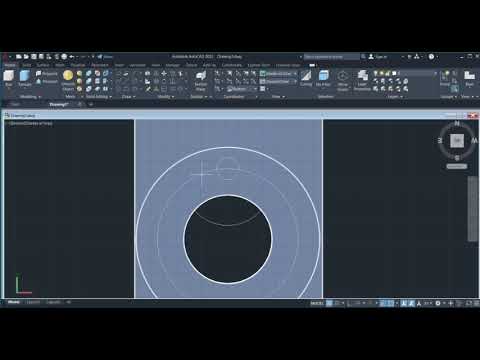Switch to the Layout1 tab
The height and width of the screenshot is (360, 480).
[33, 302]
